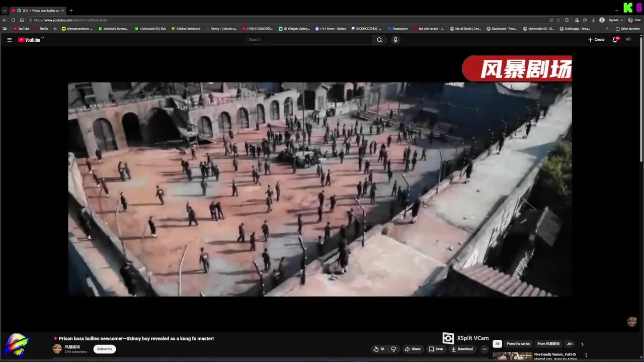Open the Five Deadly Venom video thumbnail
Viewport: 644px width, 362px height.
[x=512, y=356]
